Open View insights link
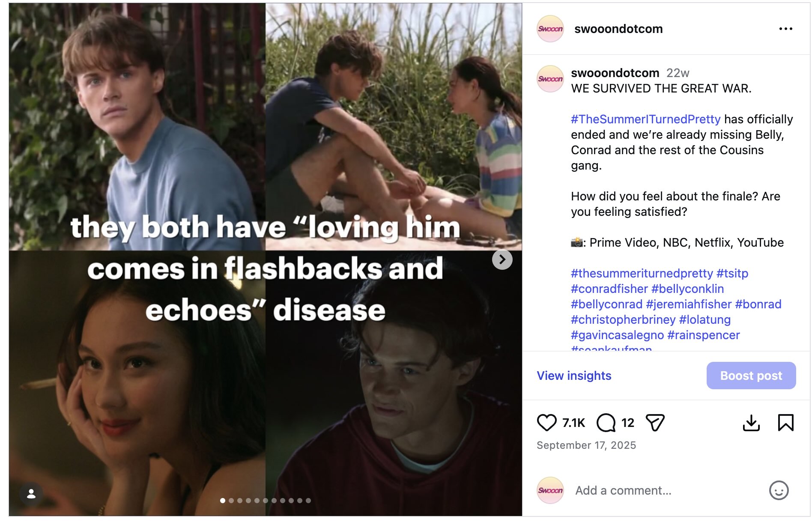Image resolution: width=812 pixels, height=525 pixels. [574, 376]
